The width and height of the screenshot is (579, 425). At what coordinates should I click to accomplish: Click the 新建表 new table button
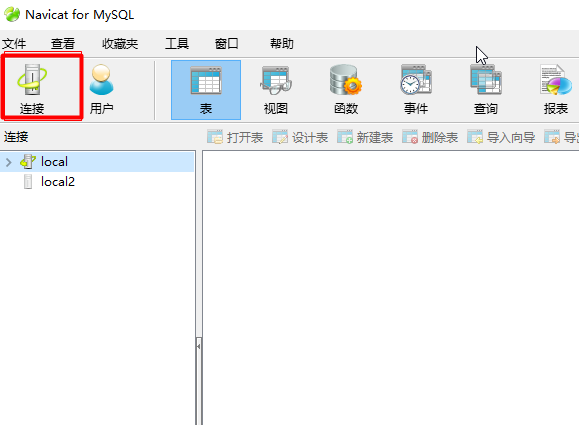[365, 137]
